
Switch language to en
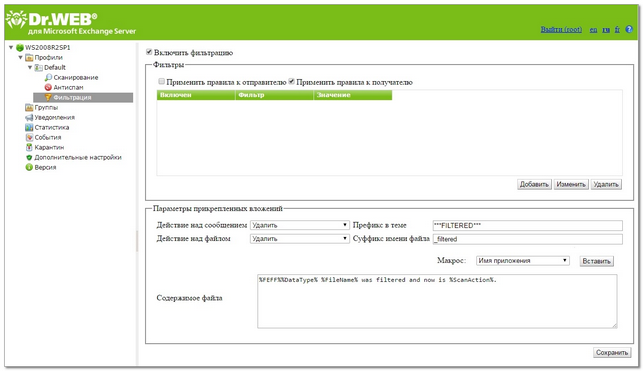[593, 30]
